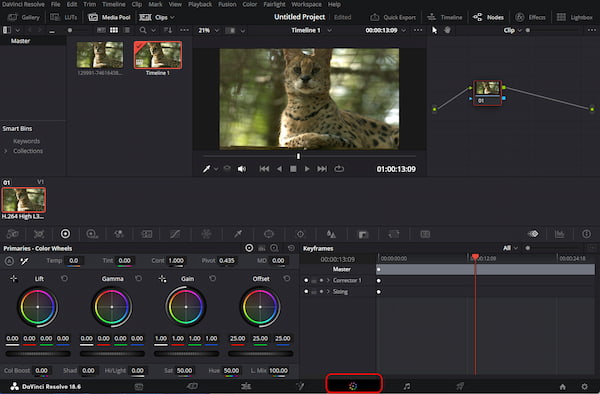Open the Timeline 1 name dropdown
Image resolution: width=600 pixels, height=394 pixels.
329,30
